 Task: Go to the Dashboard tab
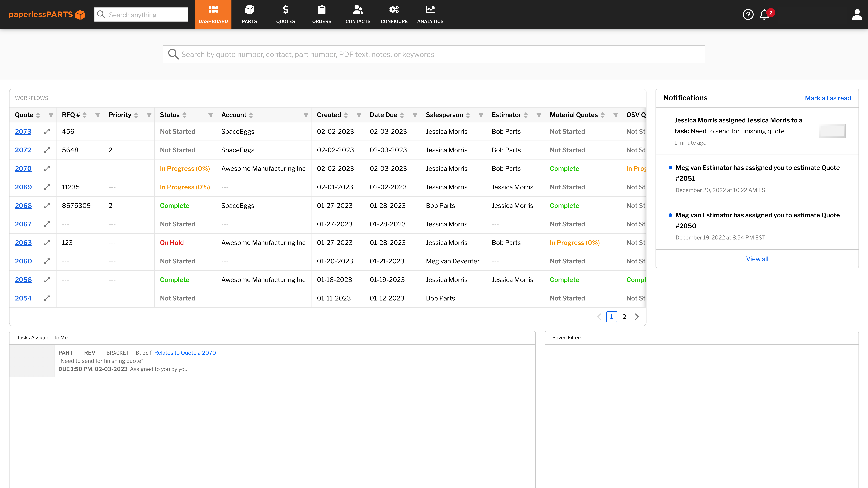point(213,14)
